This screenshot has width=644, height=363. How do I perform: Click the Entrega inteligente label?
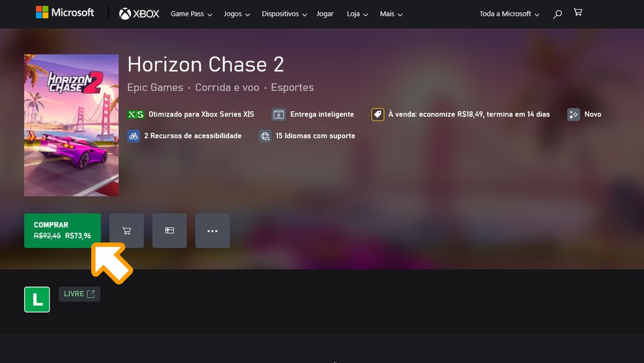coord(322,114)
